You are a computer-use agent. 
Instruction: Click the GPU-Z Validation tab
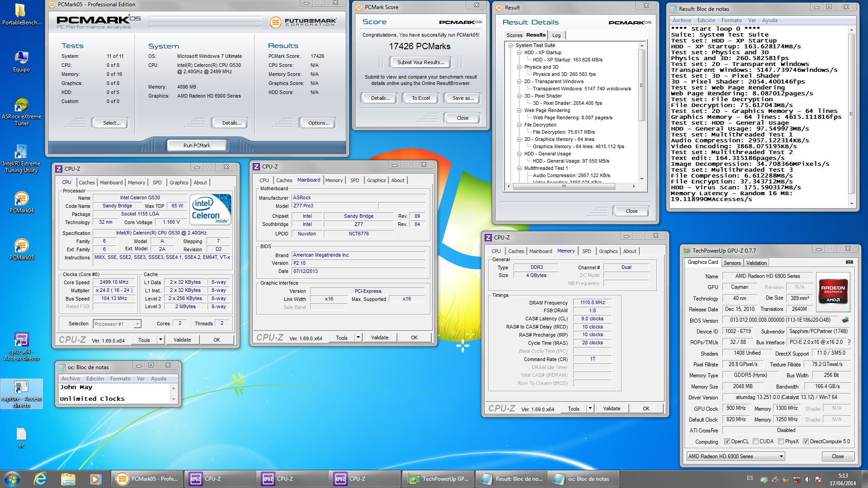coord(756,263)
